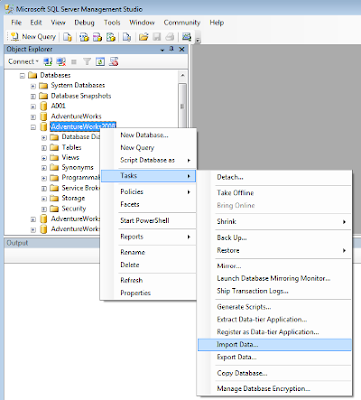361x400 pixels.
Task: Open the View menu
Action: point(58,23)
